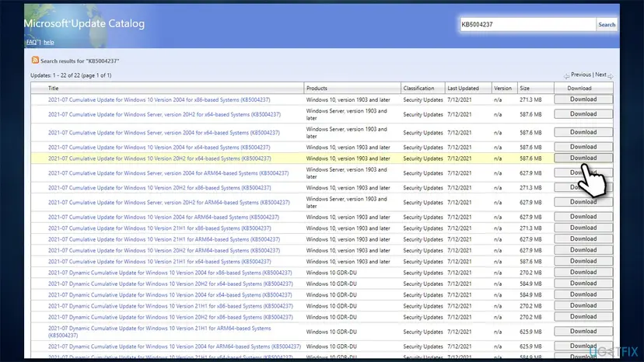
Task: Sort by the Size column header
Action: pyautogui.click(x=524, y=89)
